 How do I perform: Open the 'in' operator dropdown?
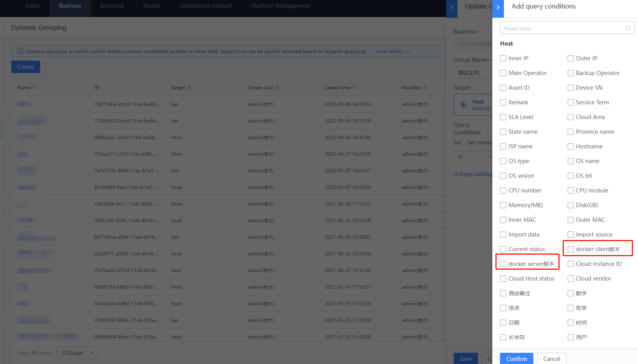[473, 157]
